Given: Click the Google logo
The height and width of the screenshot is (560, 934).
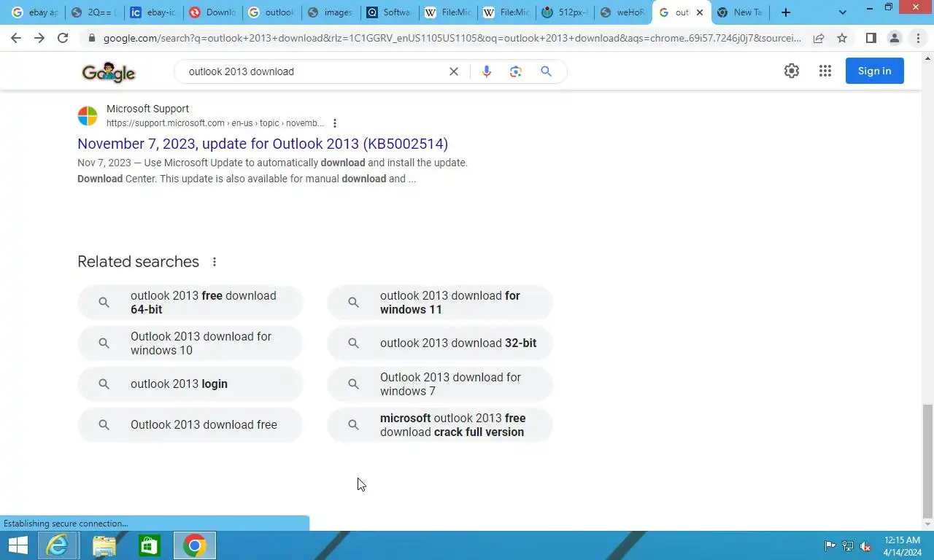Looking at the screenshot, I should click(109, 71).
